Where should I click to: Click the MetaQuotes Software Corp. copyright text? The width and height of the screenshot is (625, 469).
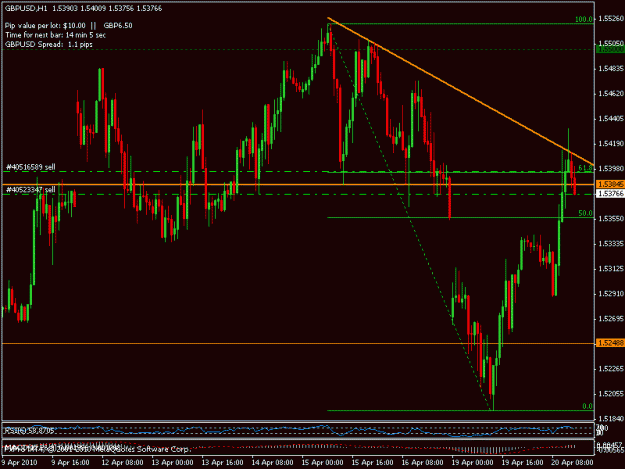pyautogui.click(x=96, y=449)
